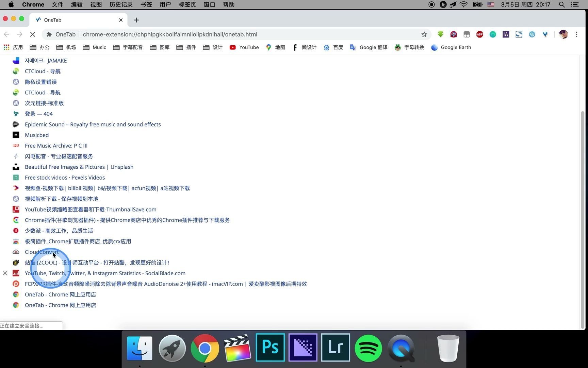Open Spotify from the Dock

(x=368, y=348)
